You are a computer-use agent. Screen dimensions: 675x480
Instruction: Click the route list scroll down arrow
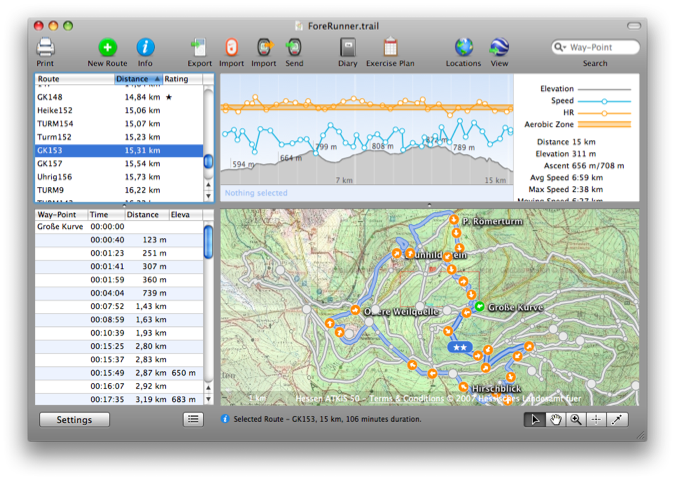[x=208, y=196]
